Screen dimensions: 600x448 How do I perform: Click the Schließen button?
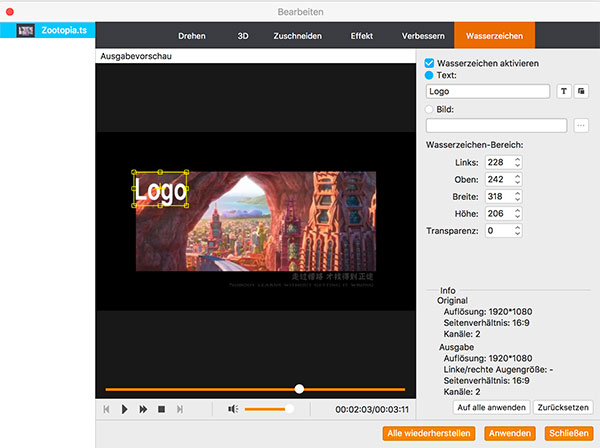tap(569, 433)
